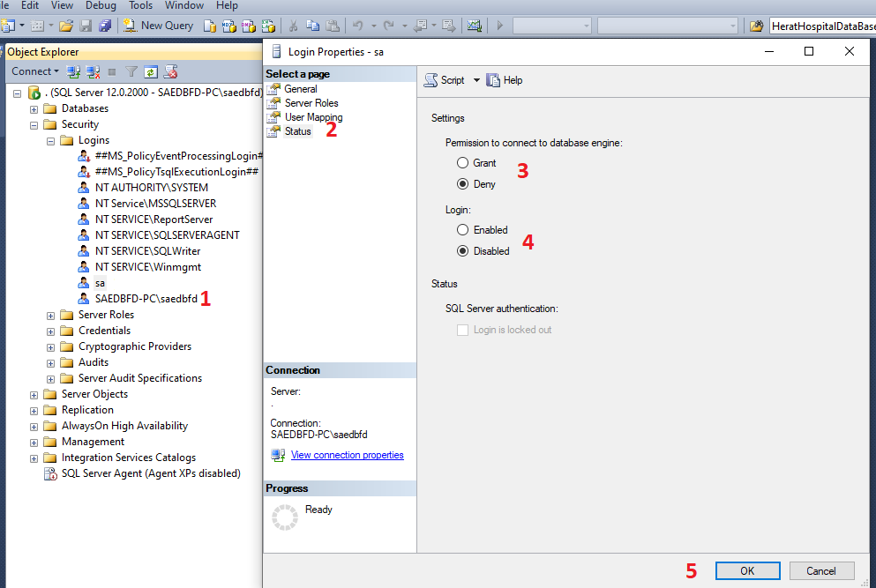
Task: Click the Open File folder icon
Action: tap(66, 26)
